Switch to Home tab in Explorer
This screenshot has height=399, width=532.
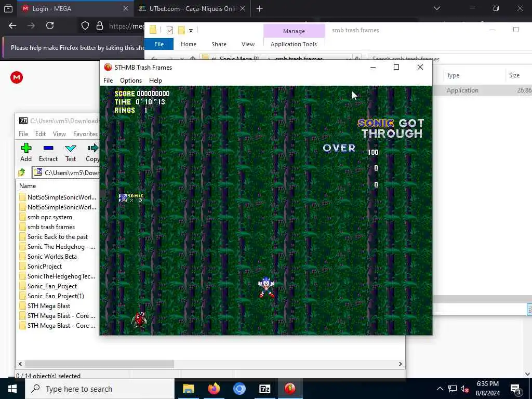(x=188, y=44)
